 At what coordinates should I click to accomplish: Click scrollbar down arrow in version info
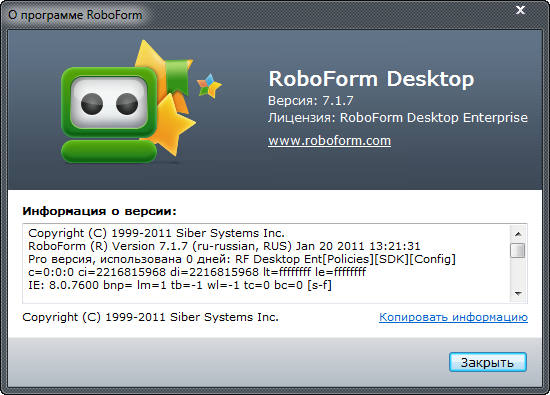[x=518, y=294]
